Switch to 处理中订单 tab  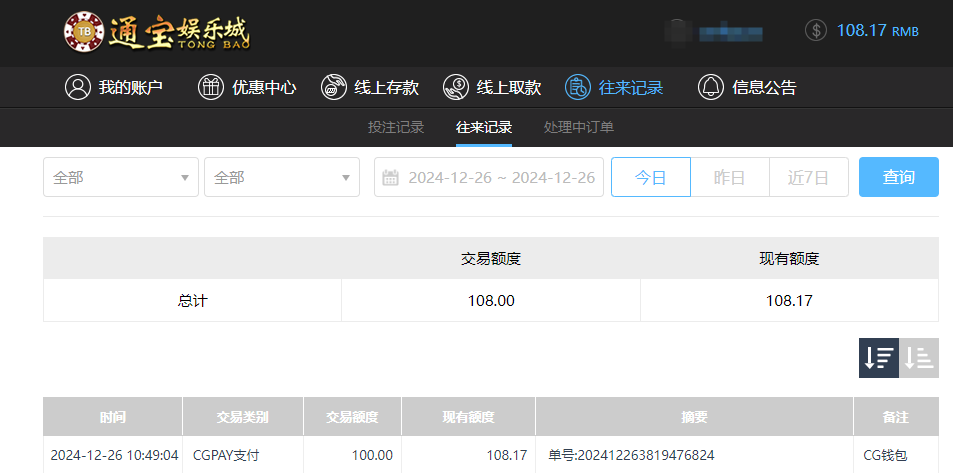point(579,127)
